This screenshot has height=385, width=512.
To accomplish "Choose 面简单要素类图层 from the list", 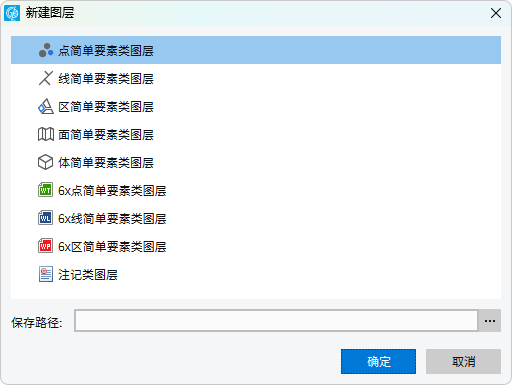I will coord(256,134).
